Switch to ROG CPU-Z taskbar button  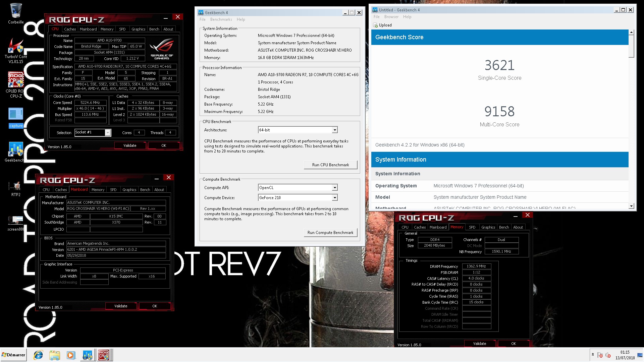[x=104, y=355]
